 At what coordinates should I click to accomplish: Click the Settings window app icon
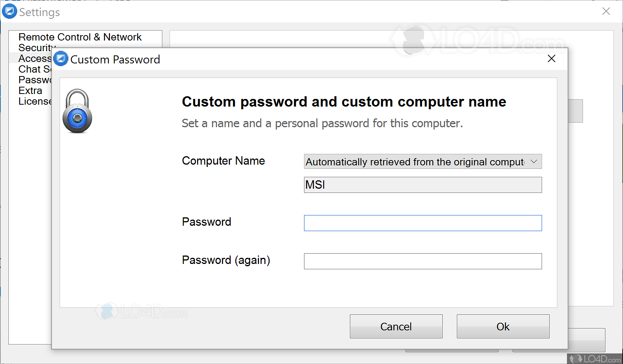click(x=9, y=11)
